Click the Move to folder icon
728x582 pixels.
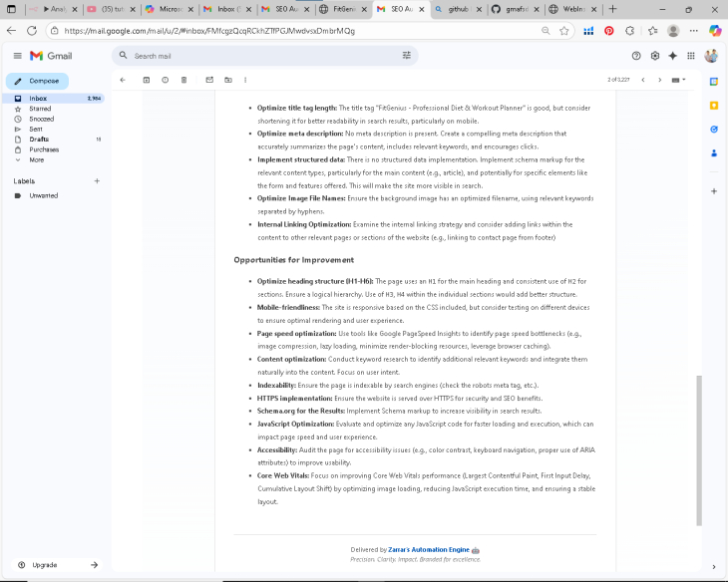228,80
